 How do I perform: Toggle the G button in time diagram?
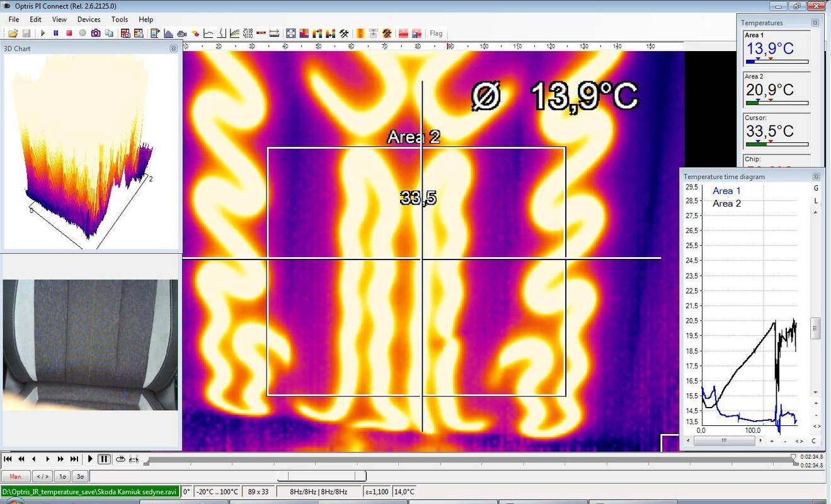coord(816,188)
